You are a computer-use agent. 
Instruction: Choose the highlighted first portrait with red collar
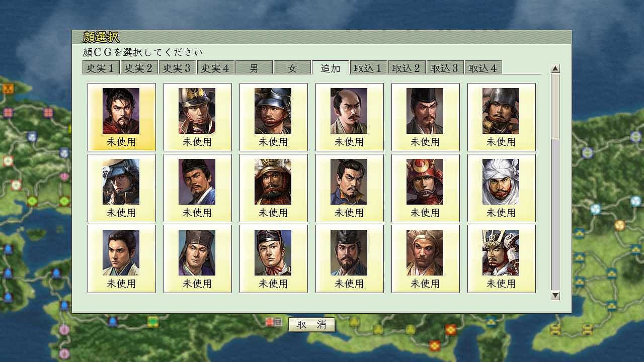122,117
